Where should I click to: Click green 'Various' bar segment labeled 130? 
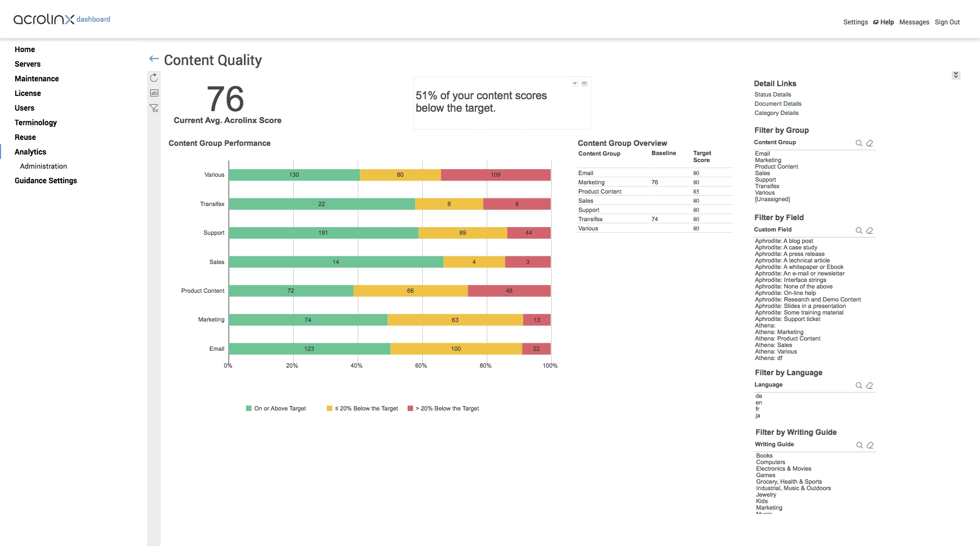click(294, 175)
